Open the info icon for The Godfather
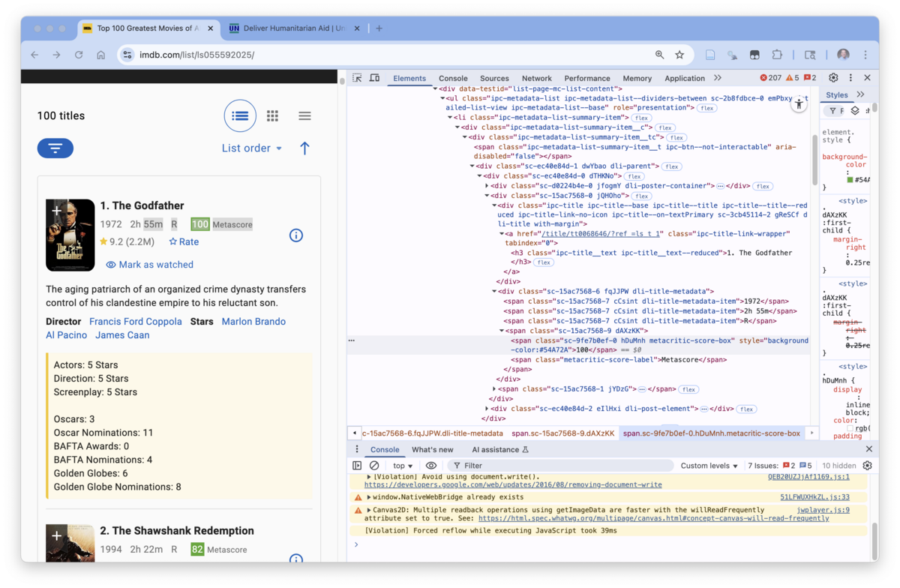This screenshot has width=900, height=588. [x=296, y=235]
